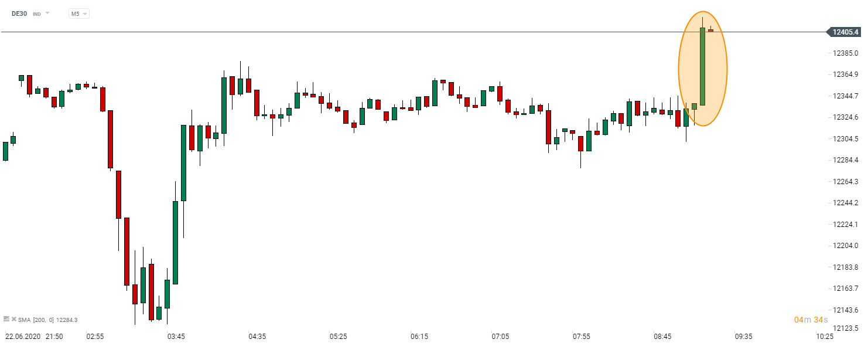Click the 12385.0 price scale label
The image size is (868, 346).
point(846,53)
